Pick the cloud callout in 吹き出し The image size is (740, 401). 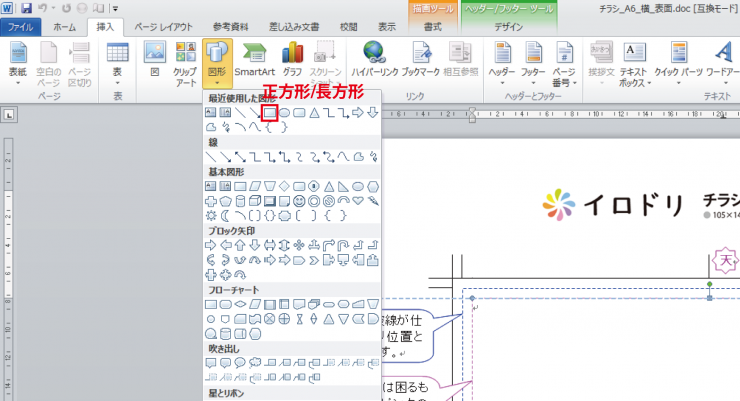(x=255, y=363)
